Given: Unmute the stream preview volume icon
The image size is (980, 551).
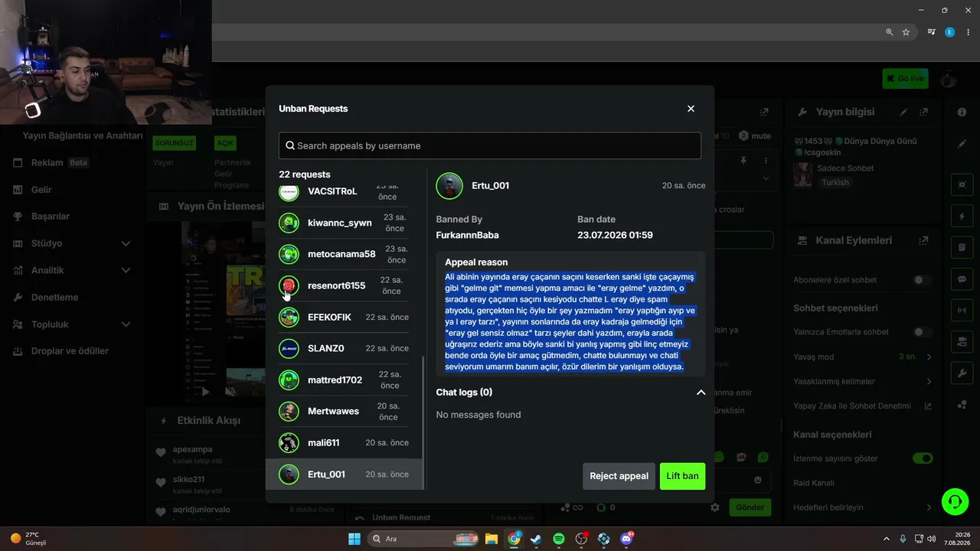Looking at the screenshot, I should point(230,392).
